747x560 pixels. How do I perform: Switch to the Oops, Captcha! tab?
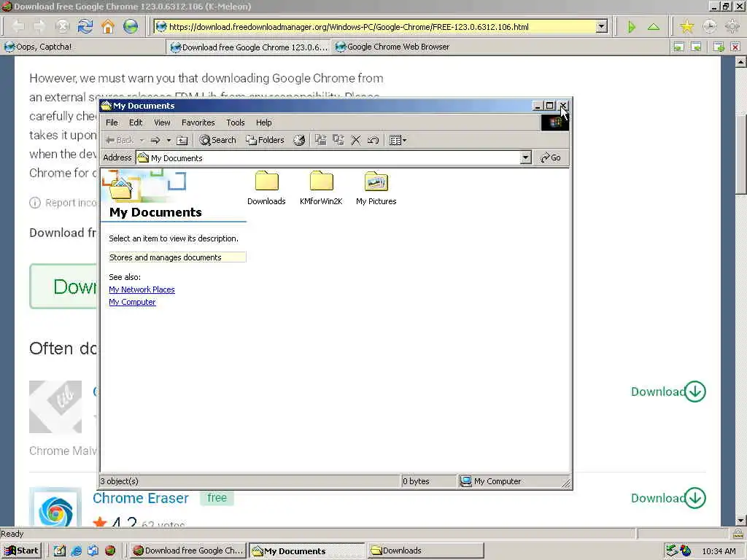pyautogui.click(x=83, y=47)
